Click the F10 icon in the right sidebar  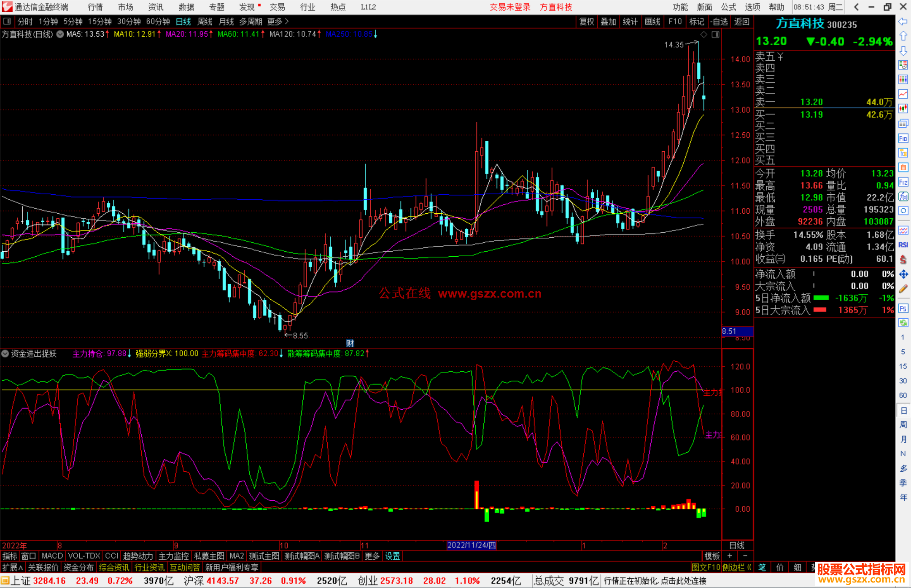[903, 138]
